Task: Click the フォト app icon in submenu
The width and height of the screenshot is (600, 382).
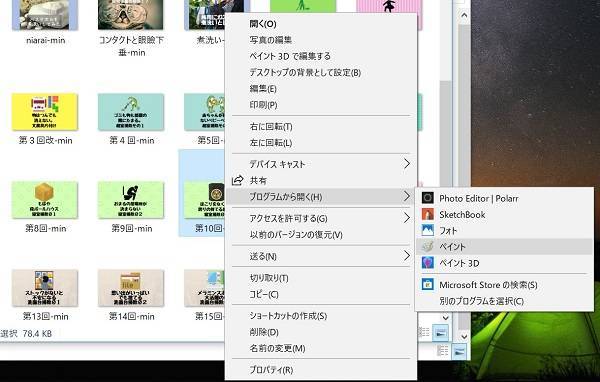Action: point(427,230)
